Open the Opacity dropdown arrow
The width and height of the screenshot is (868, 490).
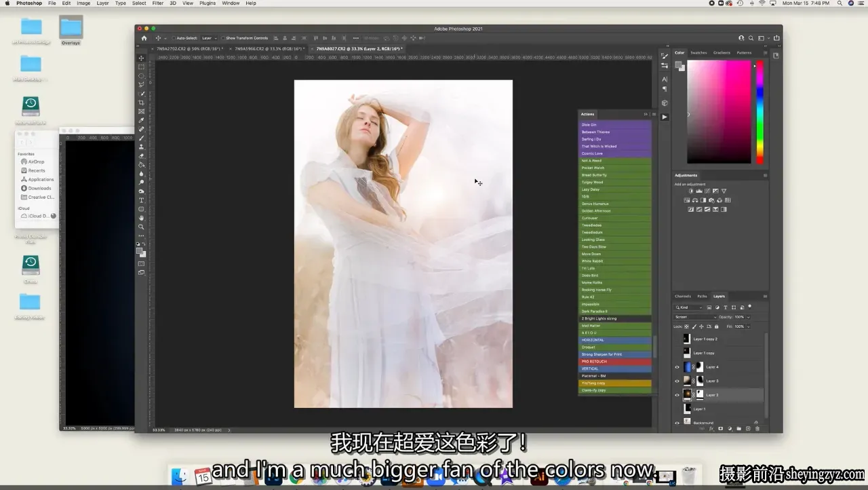(x=747, y=317)
